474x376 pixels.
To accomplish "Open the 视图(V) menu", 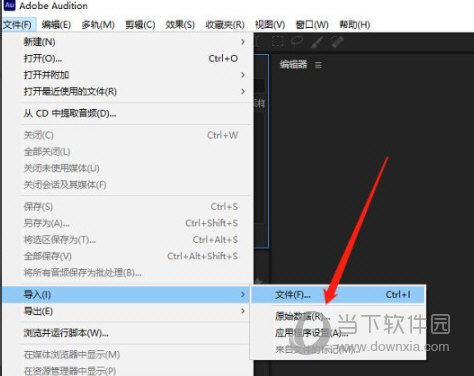I will [x=270, y=25].
